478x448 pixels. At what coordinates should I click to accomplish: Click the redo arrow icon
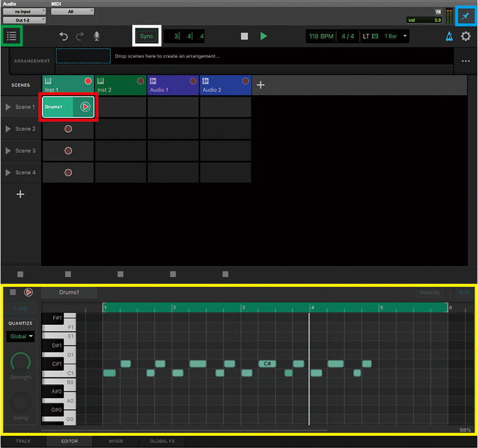pos(80,36)
